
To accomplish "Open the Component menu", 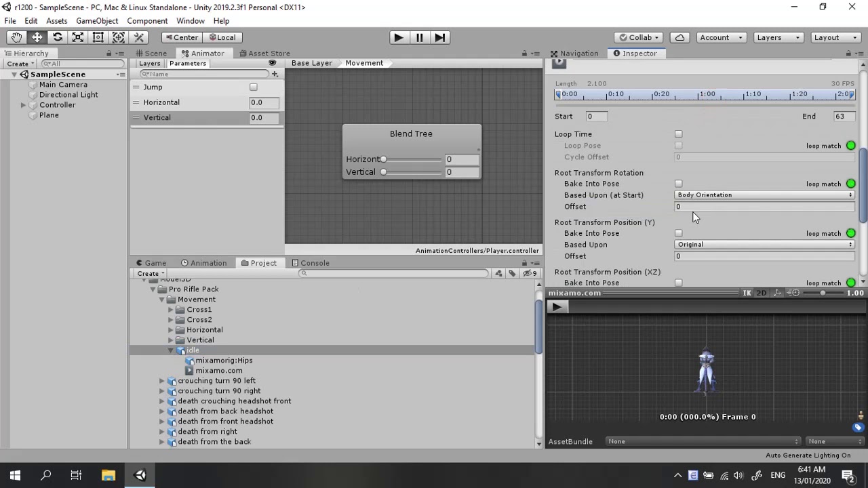I will point(147,21).
